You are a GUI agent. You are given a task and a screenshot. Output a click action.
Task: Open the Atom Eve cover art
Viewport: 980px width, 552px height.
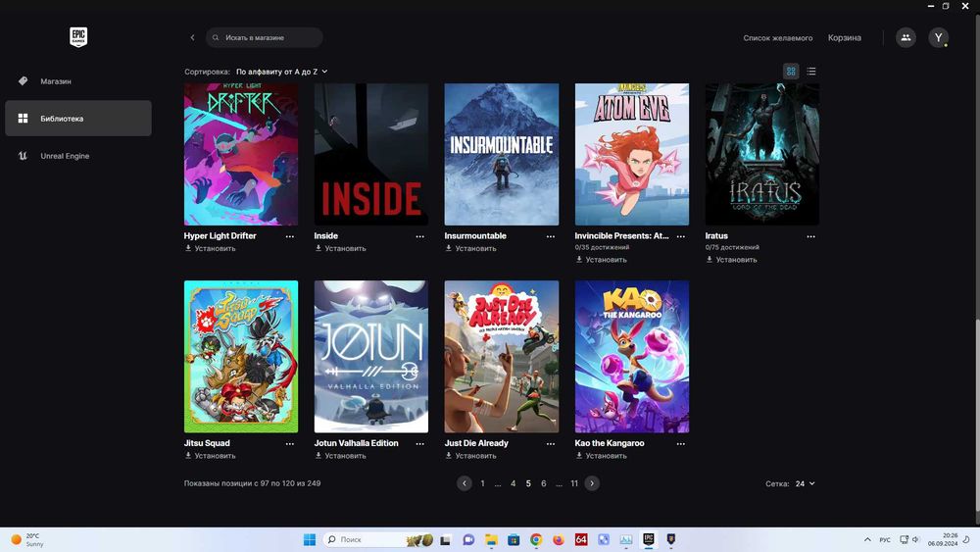632,154
